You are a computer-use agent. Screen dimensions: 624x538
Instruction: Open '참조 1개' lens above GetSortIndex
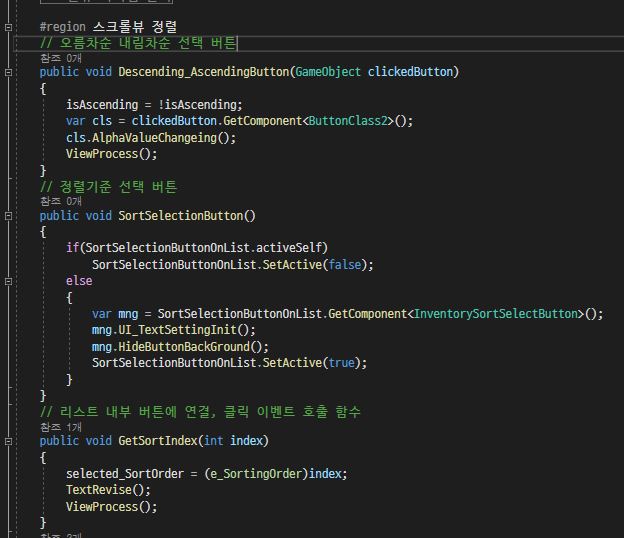[x=60, y=427]
